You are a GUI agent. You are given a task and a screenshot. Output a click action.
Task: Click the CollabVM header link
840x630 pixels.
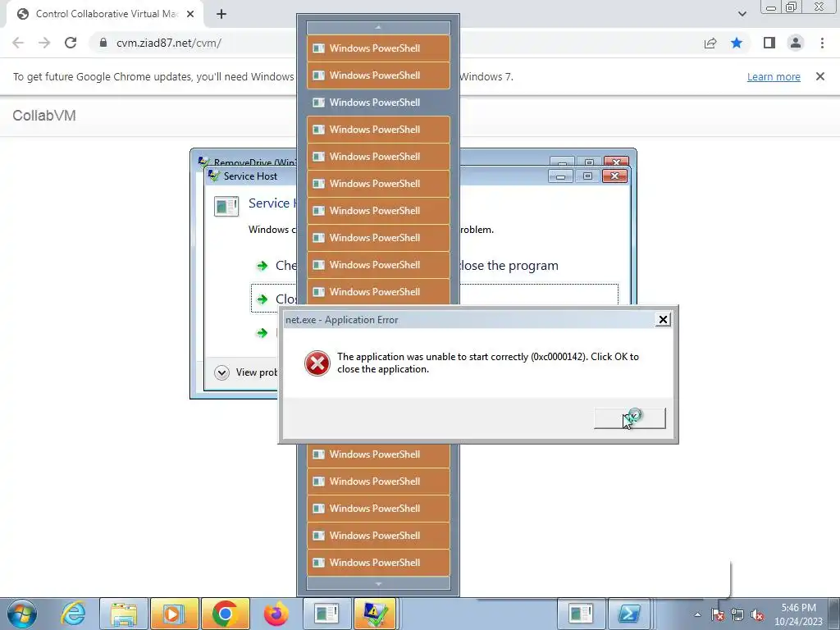tap(44, 115)
